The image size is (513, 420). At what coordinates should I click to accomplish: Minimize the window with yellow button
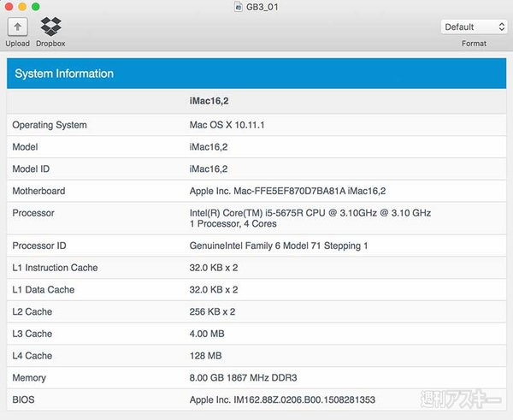[x=22, y=7]
